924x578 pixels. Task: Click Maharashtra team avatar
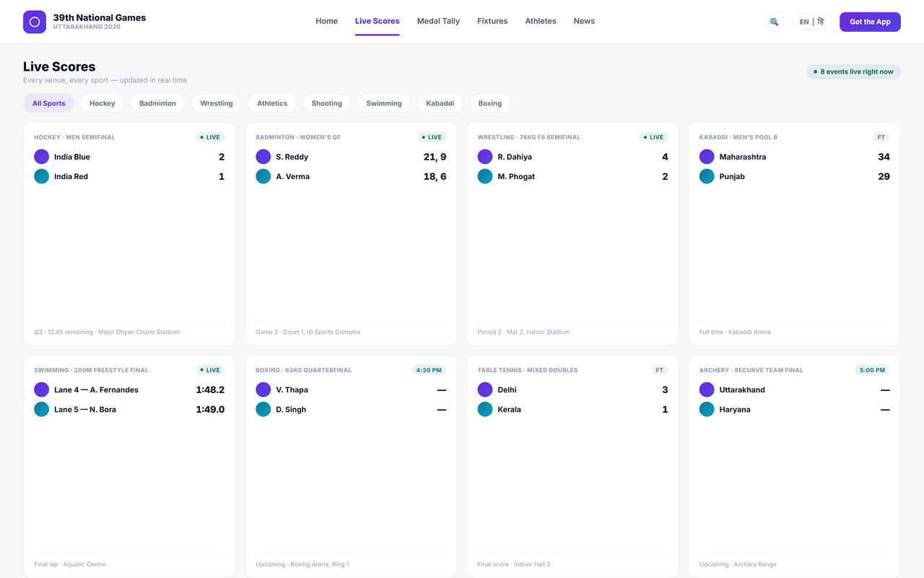707,157
